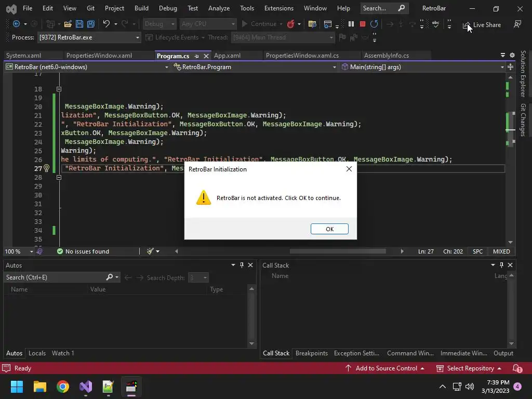Open the browser window toolbar icon

(x=327, y=24)
